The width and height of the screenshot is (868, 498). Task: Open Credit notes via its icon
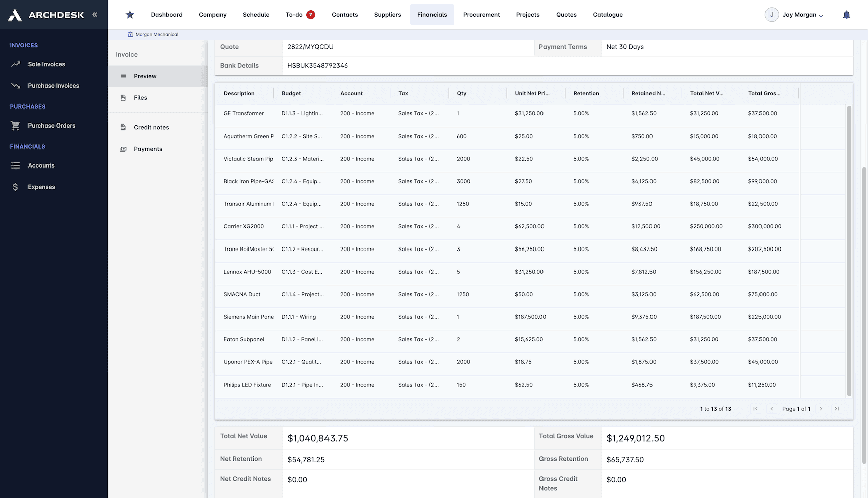(123, 127)
